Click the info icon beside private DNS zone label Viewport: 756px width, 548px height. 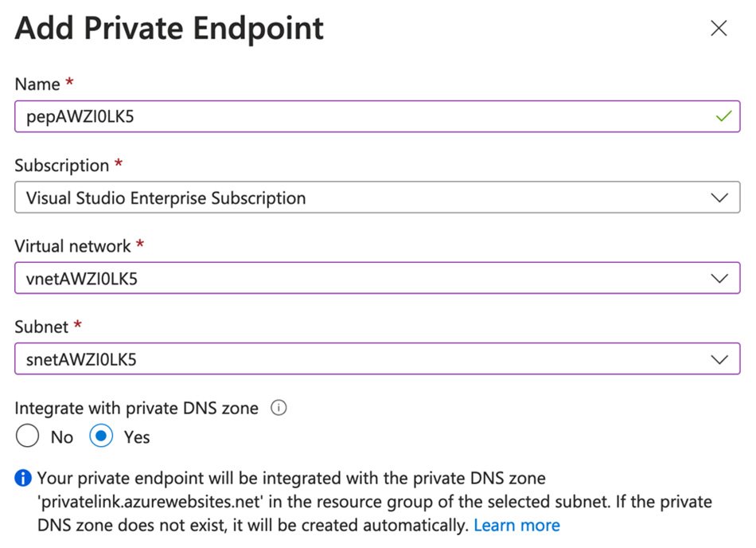[278, 408]
